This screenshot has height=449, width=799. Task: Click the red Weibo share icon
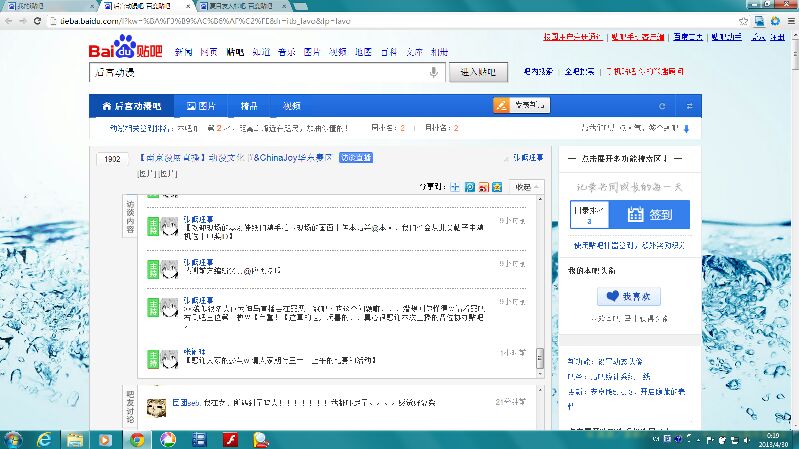point(483,187)
